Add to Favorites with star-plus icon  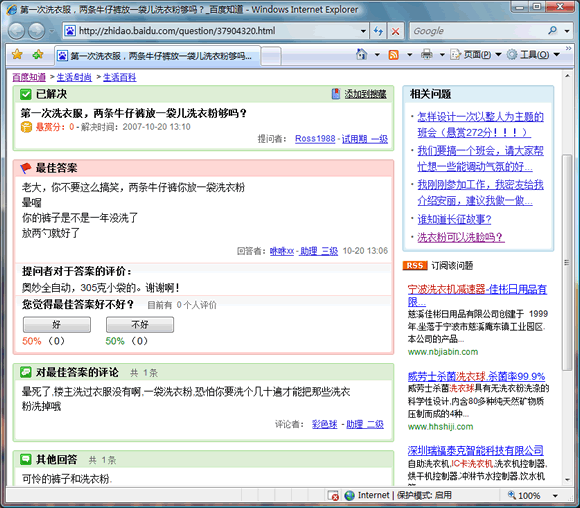coord(37,55)
